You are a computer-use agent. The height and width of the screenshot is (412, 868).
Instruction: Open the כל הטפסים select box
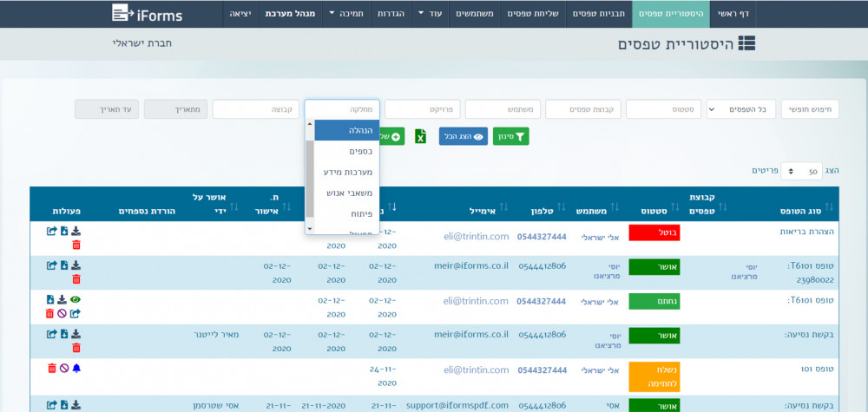pyautogui.click(x=740, y=109)
